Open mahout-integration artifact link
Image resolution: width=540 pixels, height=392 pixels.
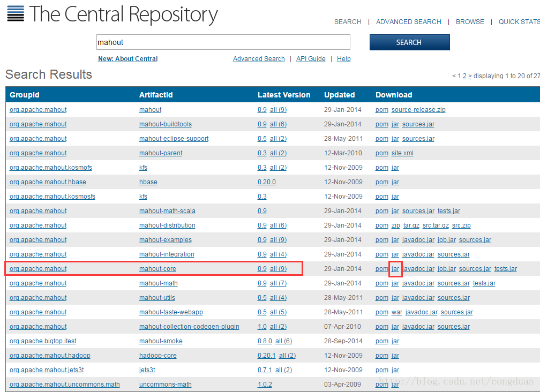167,254
